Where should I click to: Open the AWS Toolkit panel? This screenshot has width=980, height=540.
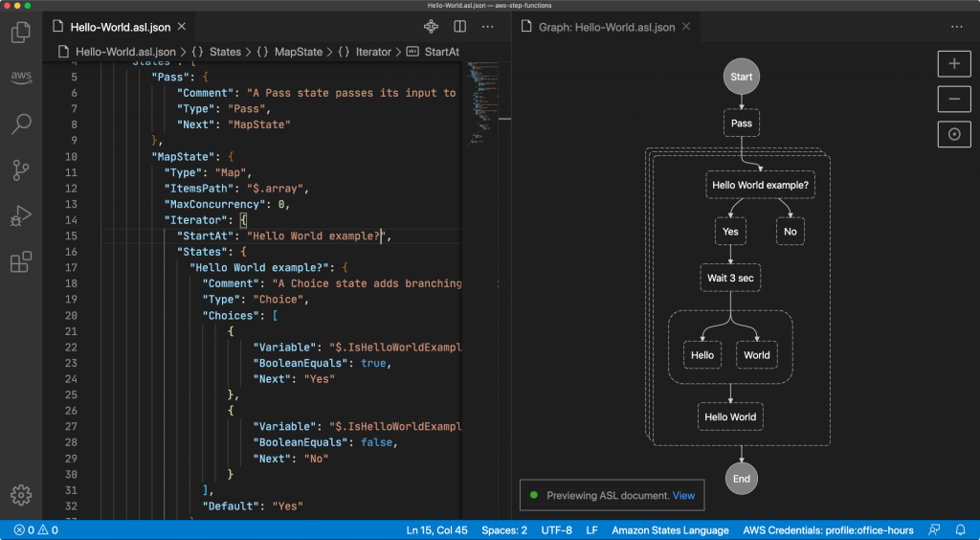click(x=20, y=78)
